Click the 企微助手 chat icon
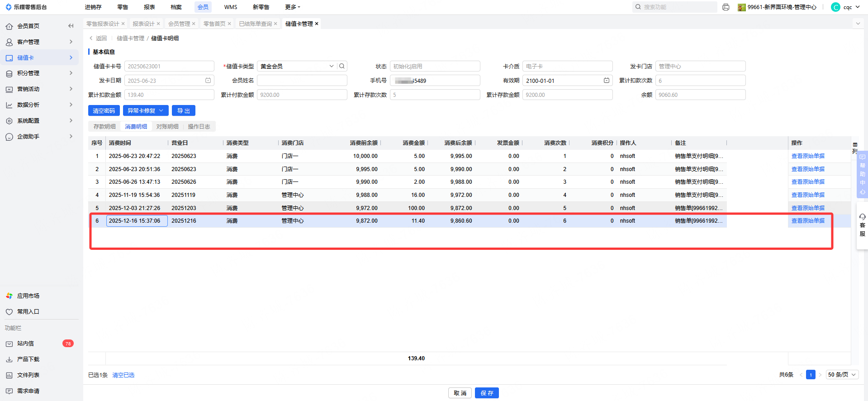Image resolution: width=868 pixels, height=401 pixels. 9,137
